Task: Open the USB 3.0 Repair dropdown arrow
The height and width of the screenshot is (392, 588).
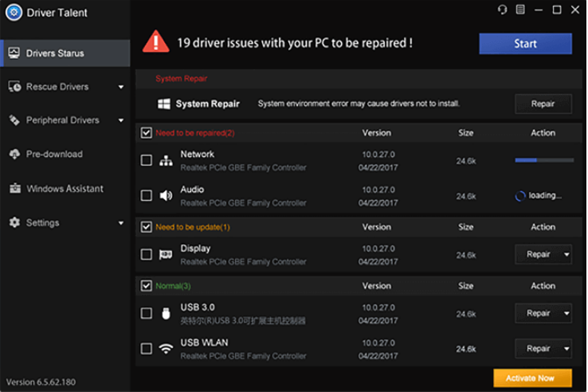Action: coord(566,313)
